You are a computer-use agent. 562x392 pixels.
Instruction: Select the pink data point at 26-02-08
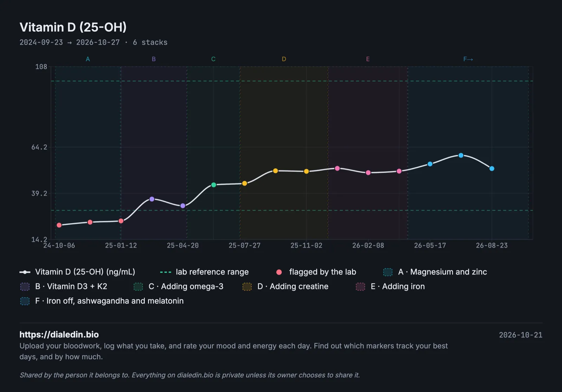[x=368, y=173]
